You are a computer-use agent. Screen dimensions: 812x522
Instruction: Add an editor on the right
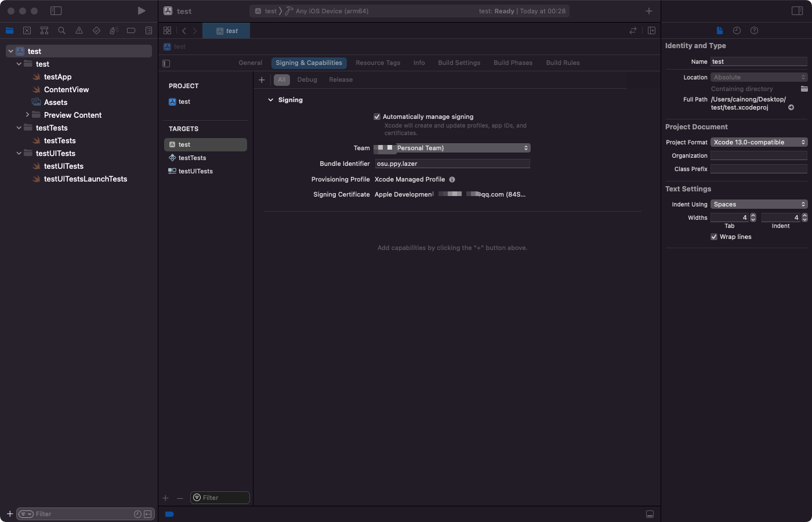click(651, 31)
